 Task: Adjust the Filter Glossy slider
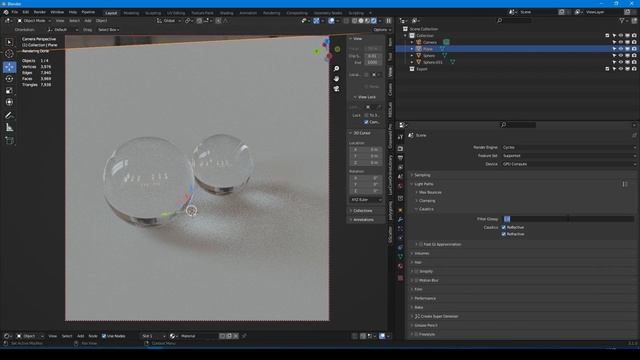coord(569,219)
